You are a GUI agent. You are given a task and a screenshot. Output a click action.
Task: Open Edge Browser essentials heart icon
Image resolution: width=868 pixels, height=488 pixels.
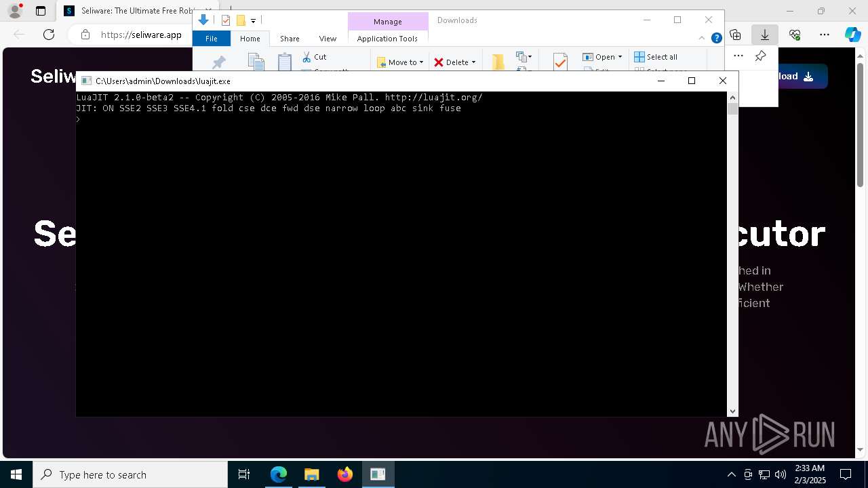pyautogui.click(x=795, y=35)
